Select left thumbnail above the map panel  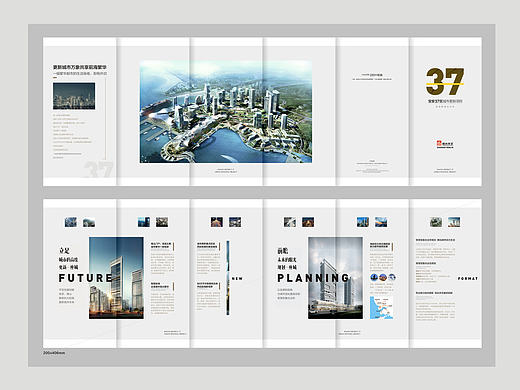tap(363, 222)
